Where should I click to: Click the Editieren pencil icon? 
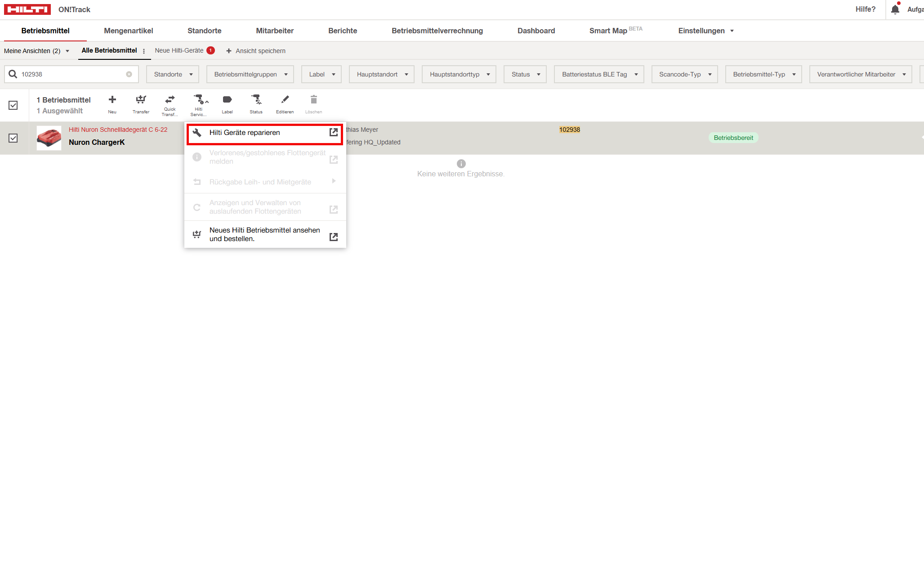[x=285, y=99]
